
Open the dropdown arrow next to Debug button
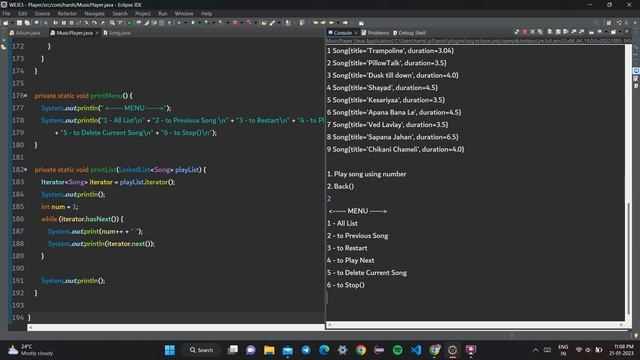coord(186,23)
